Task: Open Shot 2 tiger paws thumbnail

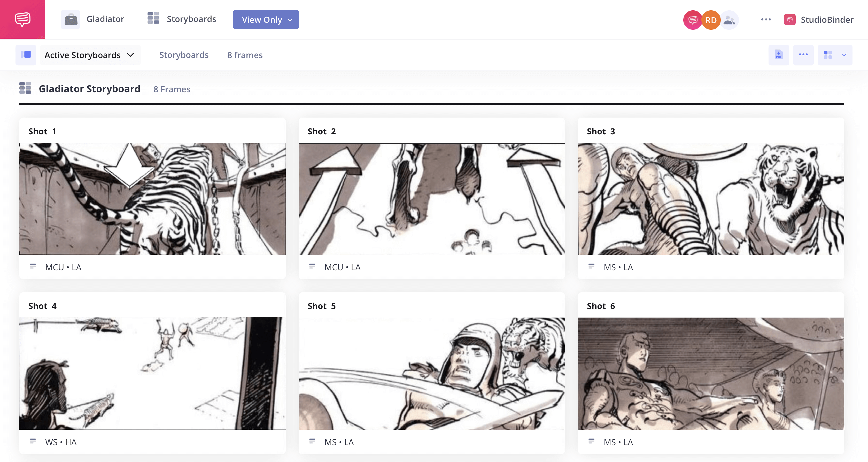Action: pos(432,199)
